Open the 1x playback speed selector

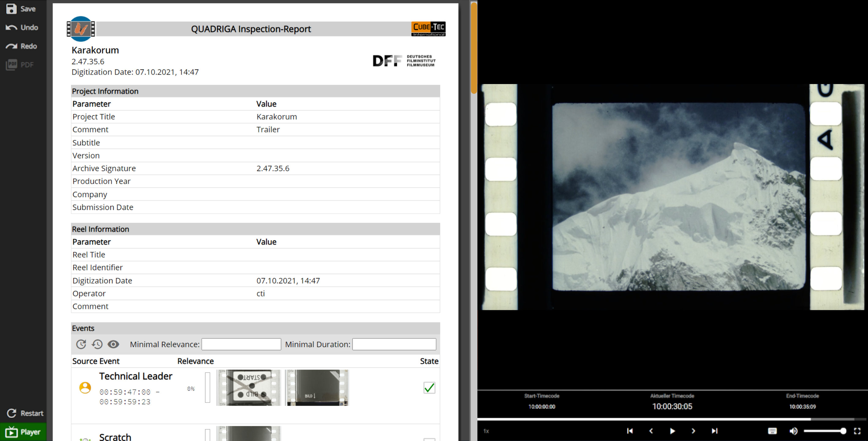click(x=486, y=431)
